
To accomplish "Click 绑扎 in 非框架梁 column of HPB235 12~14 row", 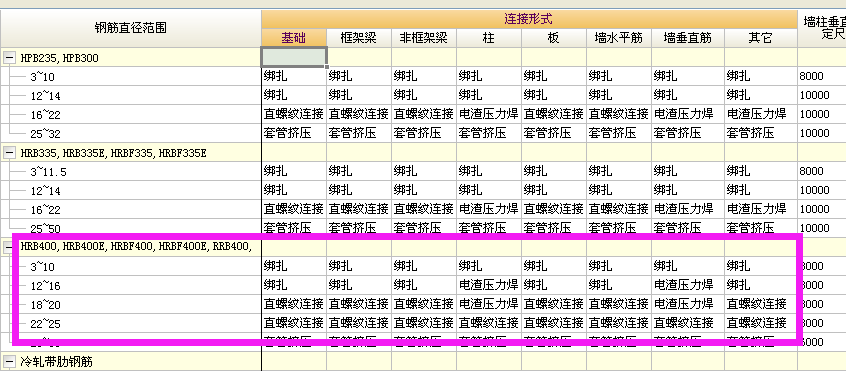I will pyautogui.click(x=405, y=95).
